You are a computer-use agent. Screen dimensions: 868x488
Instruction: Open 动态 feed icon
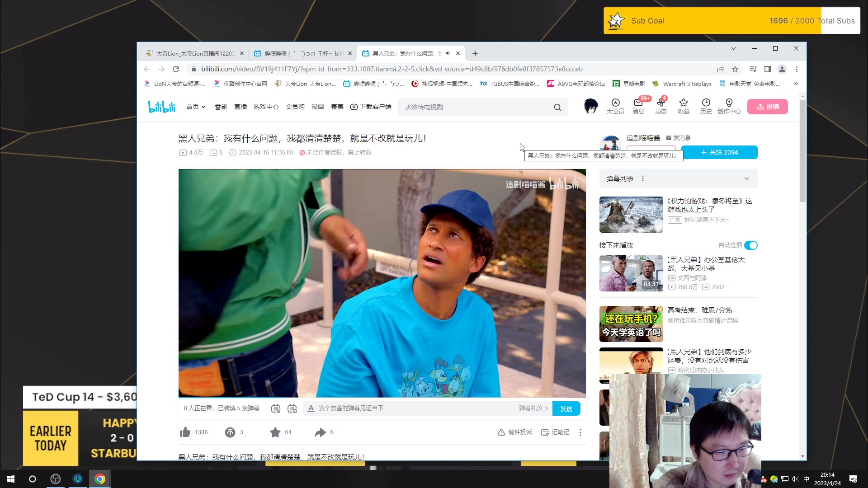(660, 107)
